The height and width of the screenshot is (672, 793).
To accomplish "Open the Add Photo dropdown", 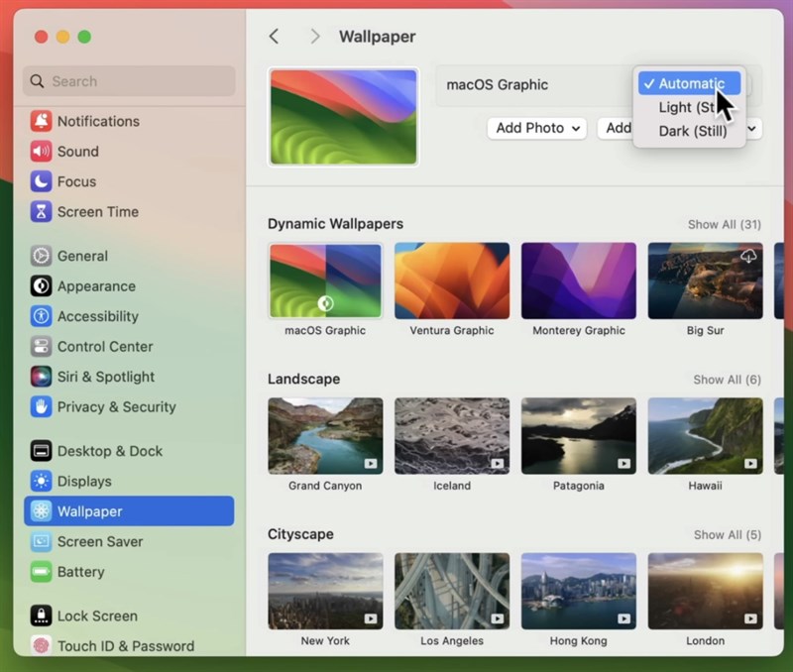I will [x=537, y=129].
